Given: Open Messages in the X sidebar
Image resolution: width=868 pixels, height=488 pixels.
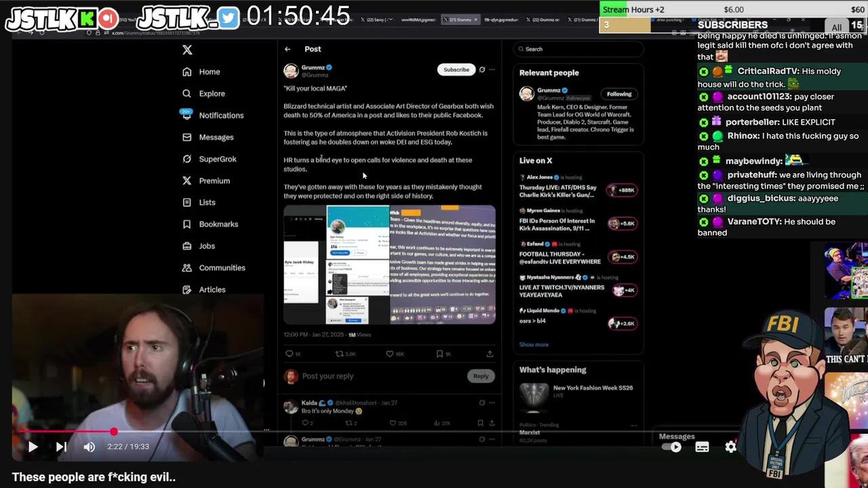Looking at the screenshot, I should point(208,137).
